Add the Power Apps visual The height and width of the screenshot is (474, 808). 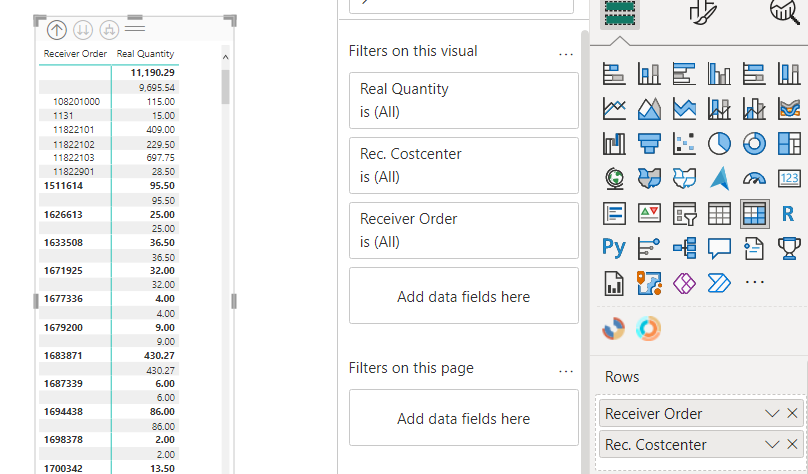[x=684, y=283]
